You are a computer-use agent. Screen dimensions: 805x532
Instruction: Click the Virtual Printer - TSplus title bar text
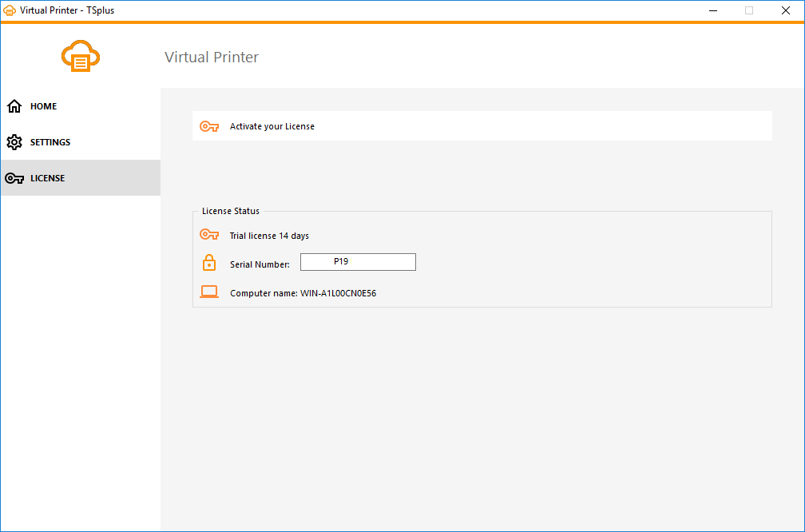(69, 10)
